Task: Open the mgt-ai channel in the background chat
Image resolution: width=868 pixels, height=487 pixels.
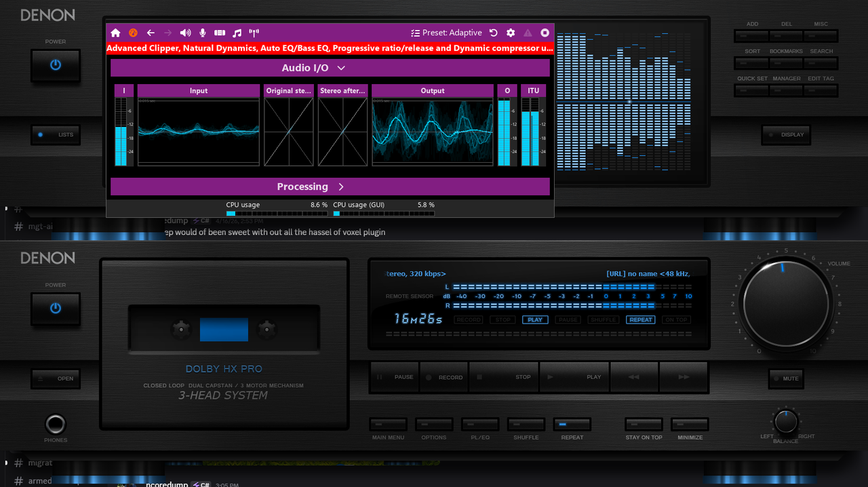Action: coord(34,226)
